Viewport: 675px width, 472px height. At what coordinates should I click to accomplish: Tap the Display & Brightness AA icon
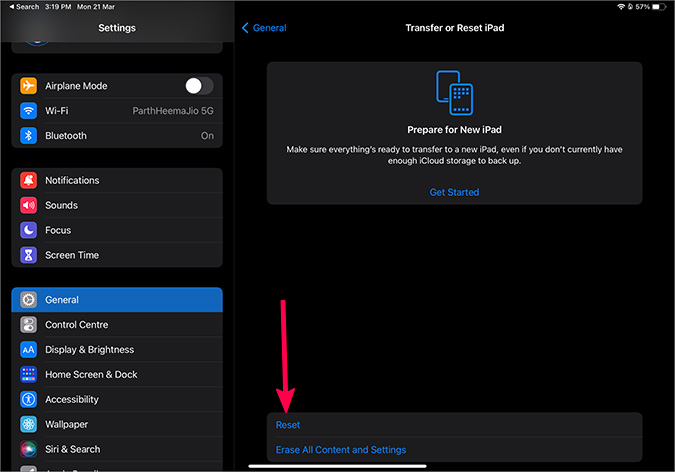coord(28,350)
